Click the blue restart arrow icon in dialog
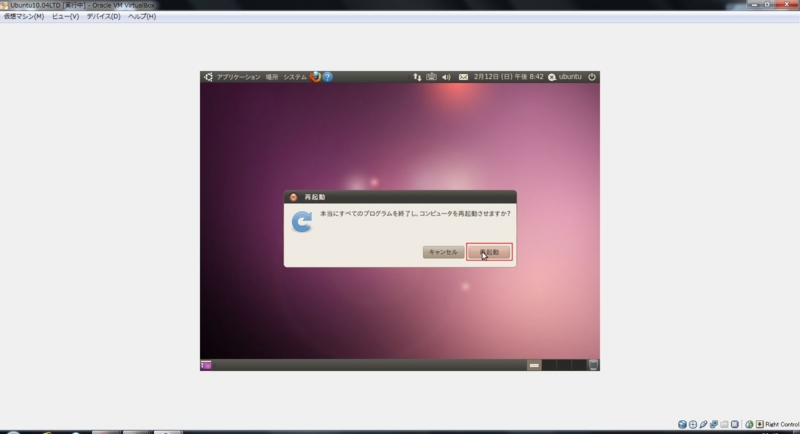The height and width of the screenshot is (434, 800). point(302,222)
